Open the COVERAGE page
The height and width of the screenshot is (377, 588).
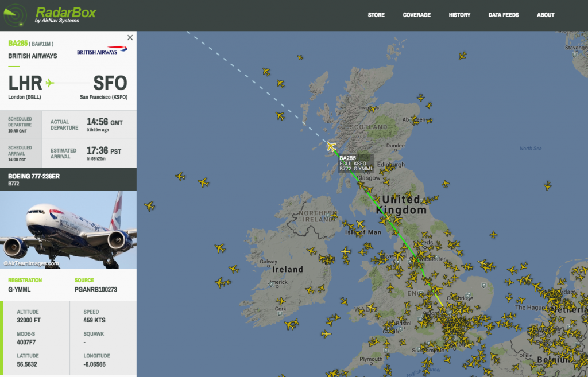(417, 15)
